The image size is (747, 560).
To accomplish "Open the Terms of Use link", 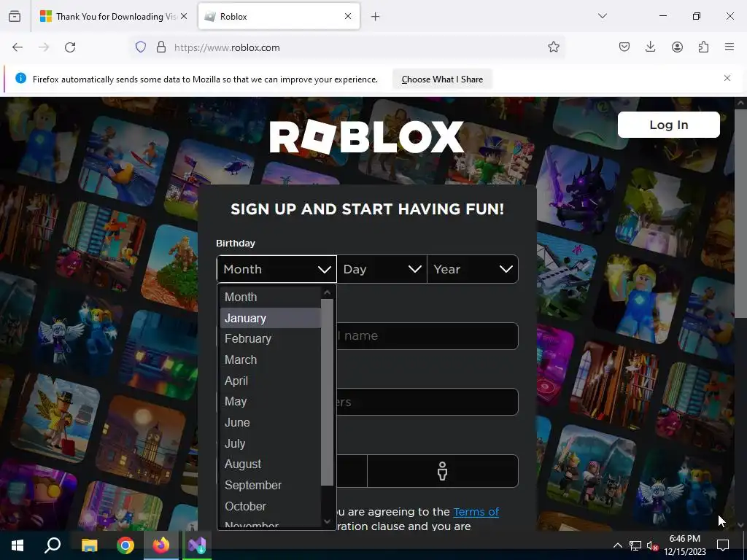I will click(x=476, y=512).
